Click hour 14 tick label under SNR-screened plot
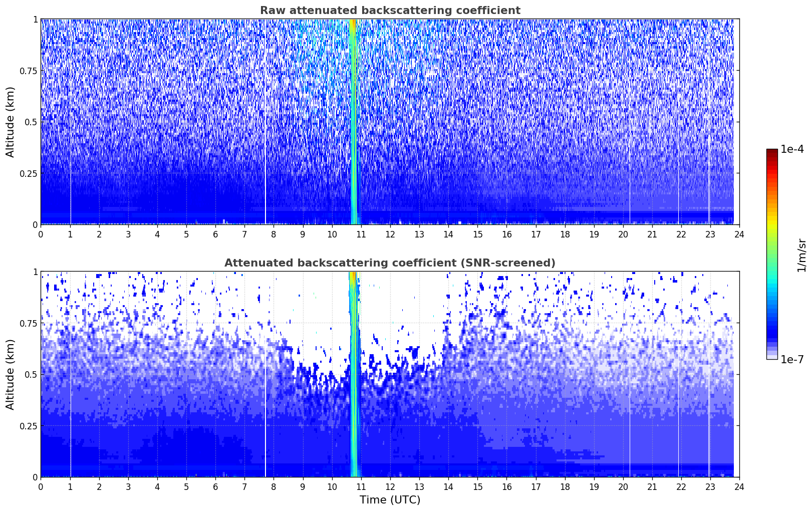 click(x=448, y=486)
